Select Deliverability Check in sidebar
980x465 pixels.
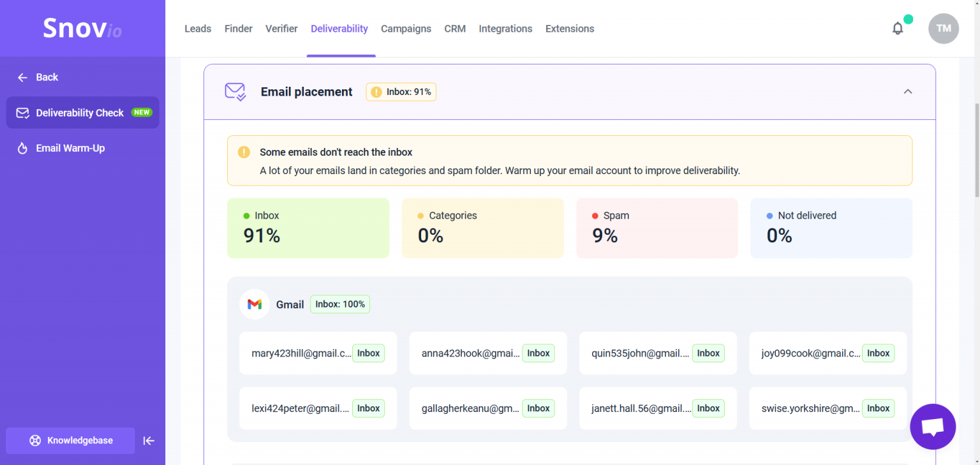83,112
